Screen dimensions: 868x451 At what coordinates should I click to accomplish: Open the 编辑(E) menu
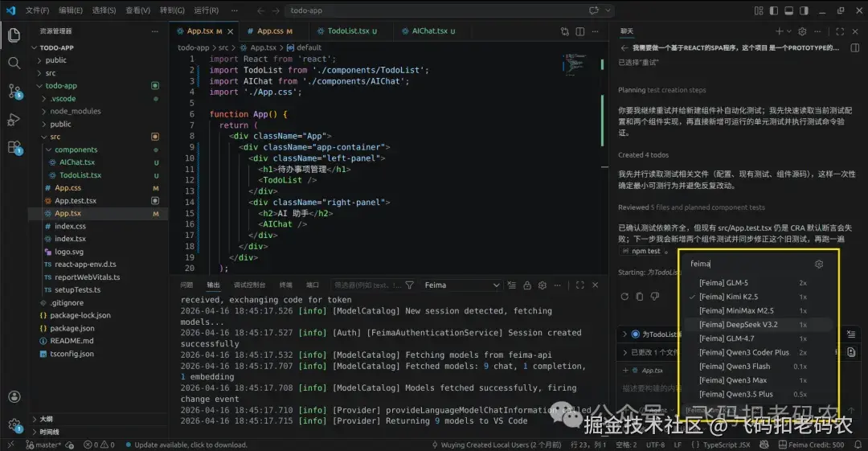pyautogui.click(x=71, y=10)
